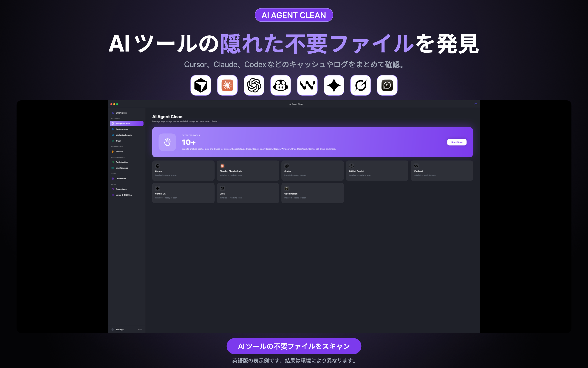
Task: Switch to the Trash section
Action: [127, 141]
